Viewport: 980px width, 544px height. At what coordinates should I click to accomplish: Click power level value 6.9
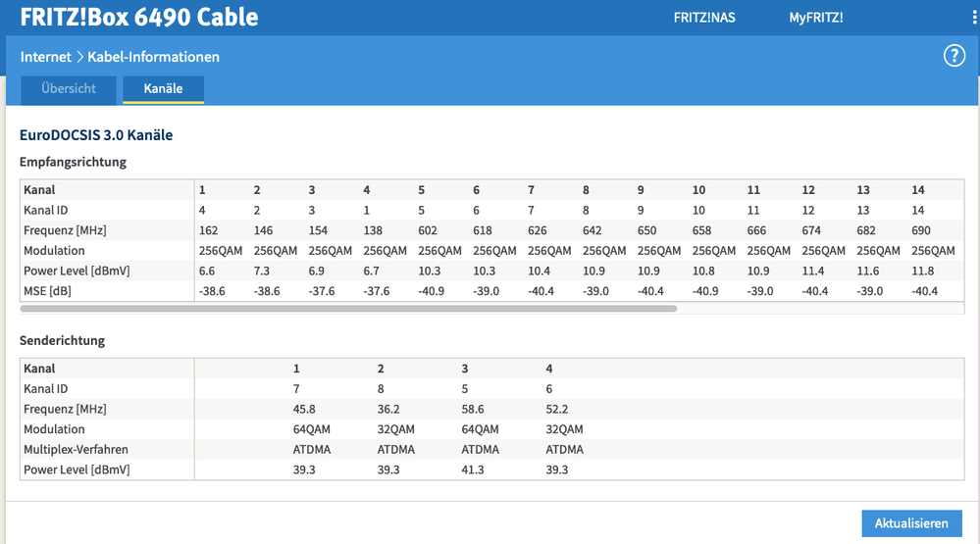(x=316, y=272)
